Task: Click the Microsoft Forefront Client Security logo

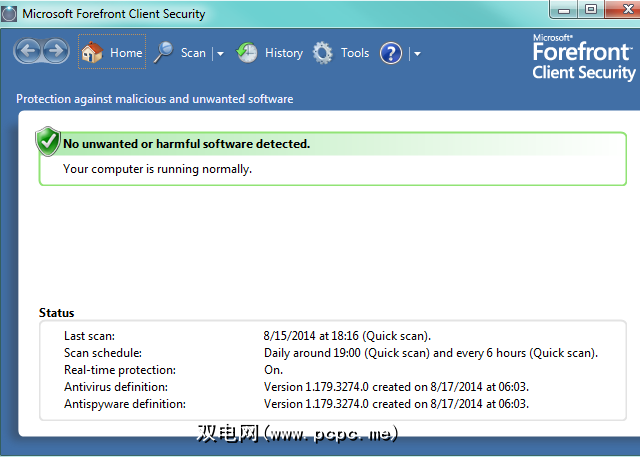Action: [583, 57]
